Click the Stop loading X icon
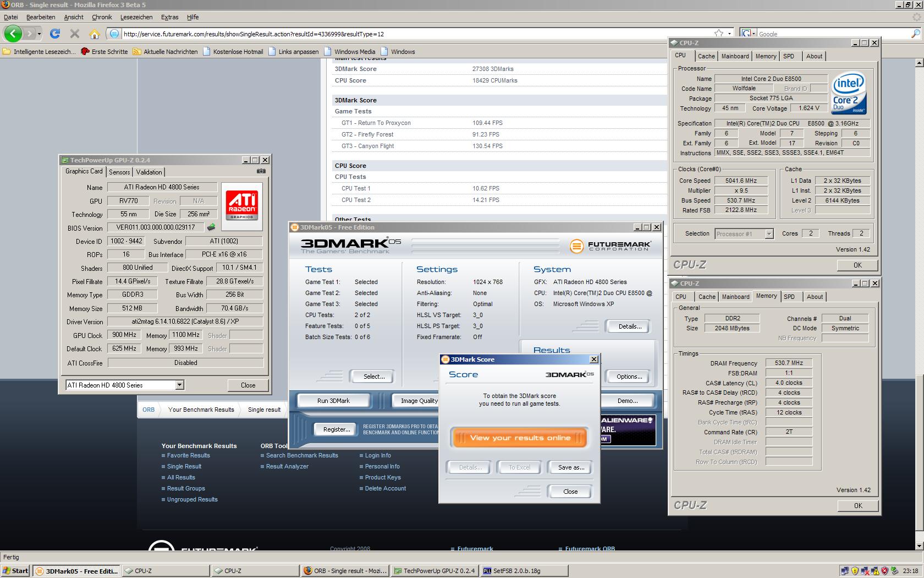Image resolution: width=924 pixels, height=578 pixels. pyautogui.click(x=75, y=34)
